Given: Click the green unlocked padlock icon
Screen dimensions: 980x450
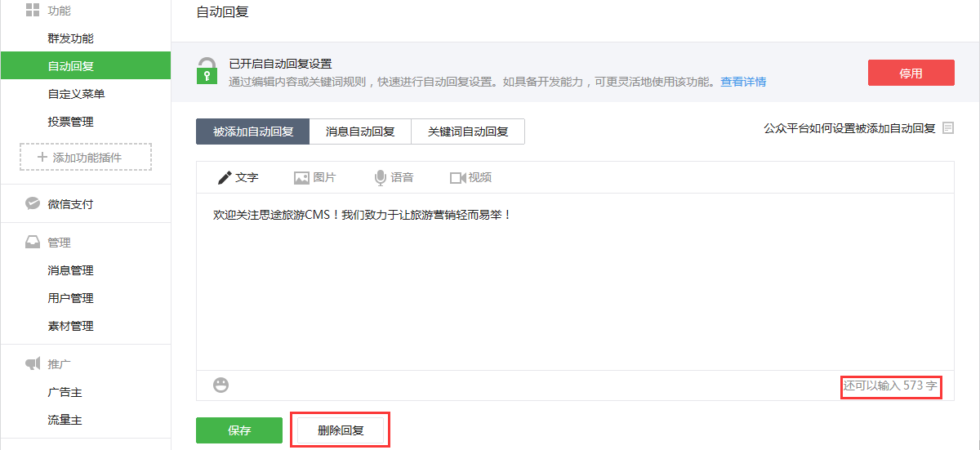Looking at the screenshot, I should pos(207,71).
